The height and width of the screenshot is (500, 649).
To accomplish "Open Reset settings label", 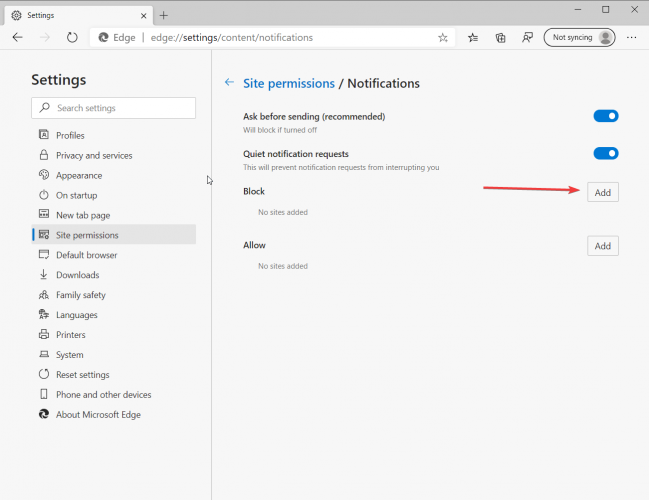I will click(83, 375).
